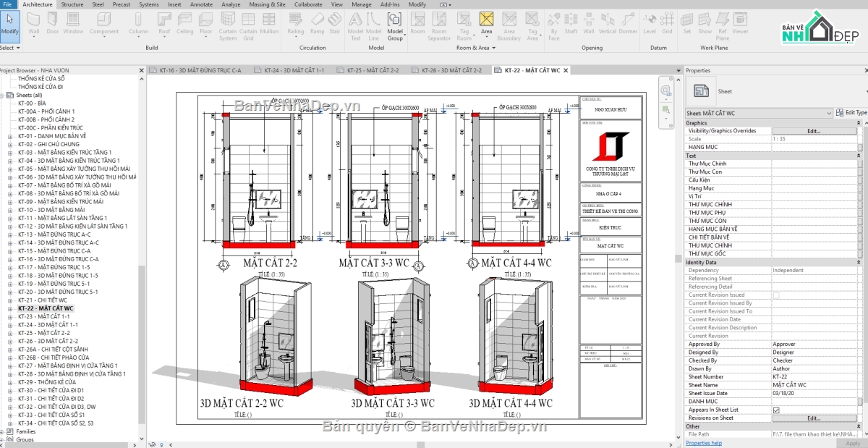Click the Apply button in Properties
The width and height of the screenshot is (868, 448).
(854, 443)
